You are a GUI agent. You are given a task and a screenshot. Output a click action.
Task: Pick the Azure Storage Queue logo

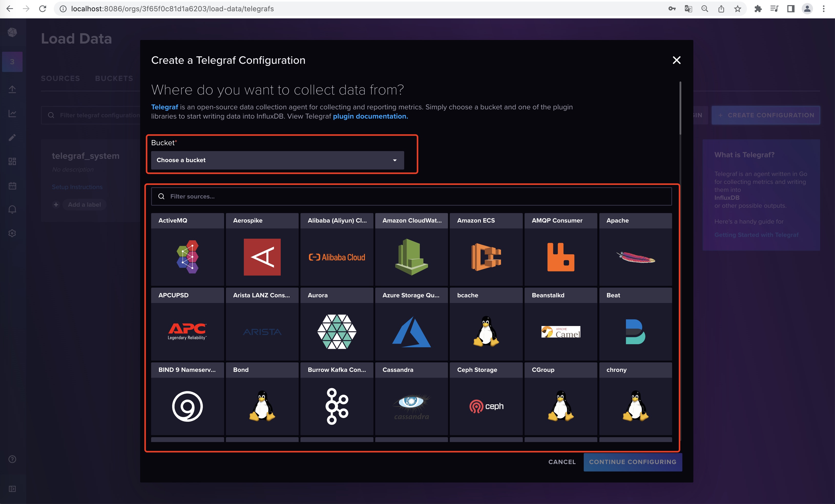[x=411, y=332]
